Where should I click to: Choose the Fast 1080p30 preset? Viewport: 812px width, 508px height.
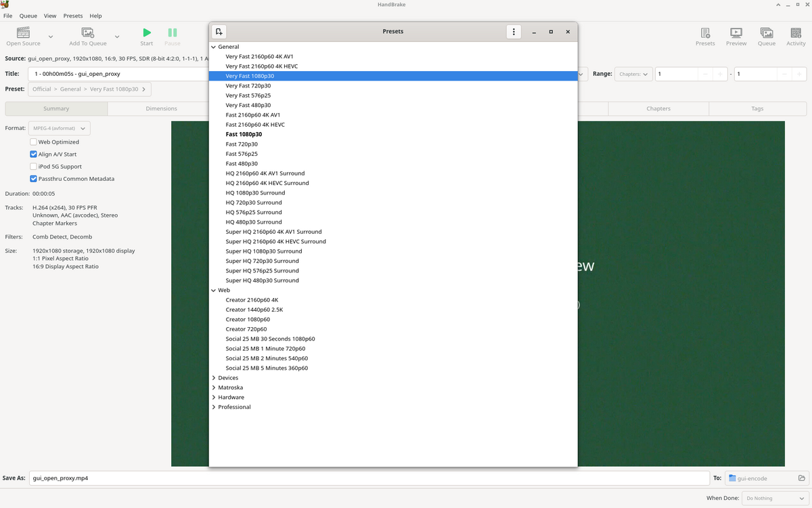pos(244,134)
